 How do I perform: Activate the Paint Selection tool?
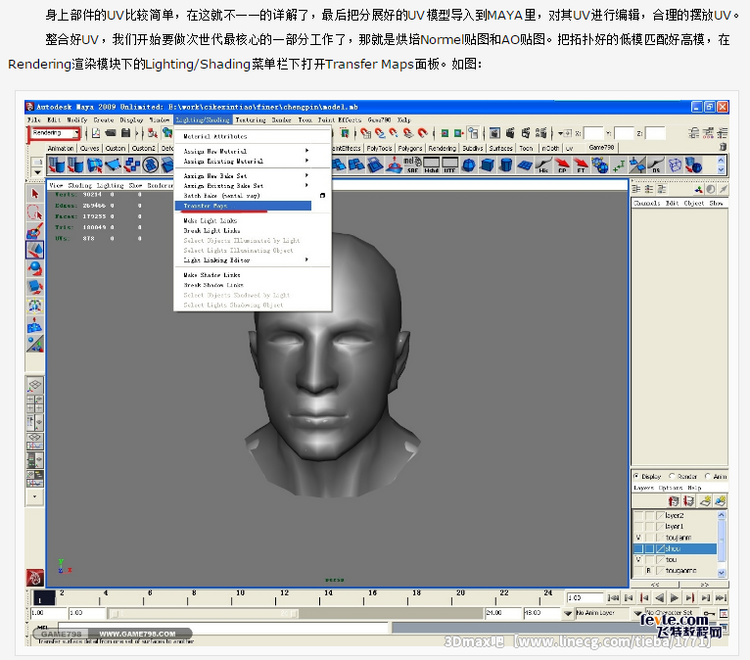pyautogui.click(x=34, y=231)
